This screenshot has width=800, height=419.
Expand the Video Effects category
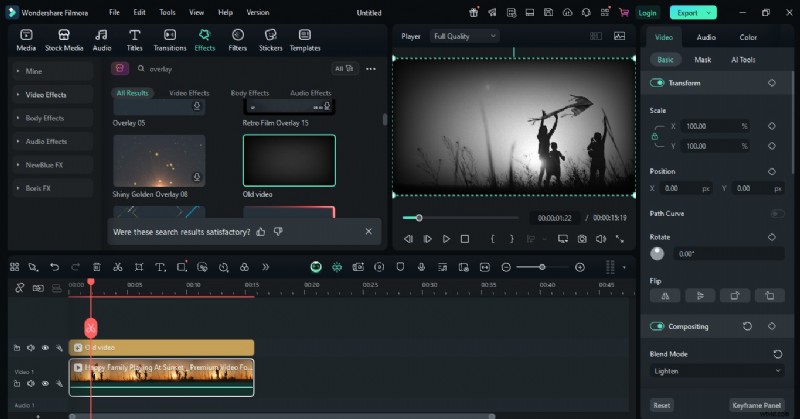click(x=47, y=95)
